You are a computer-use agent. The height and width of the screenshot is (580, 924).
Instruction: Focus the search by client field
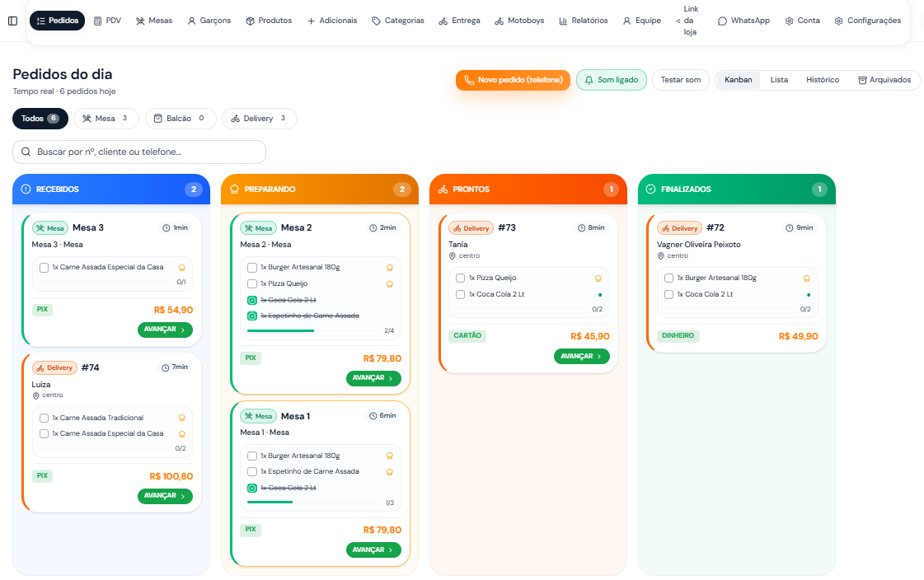click(139, 152)
